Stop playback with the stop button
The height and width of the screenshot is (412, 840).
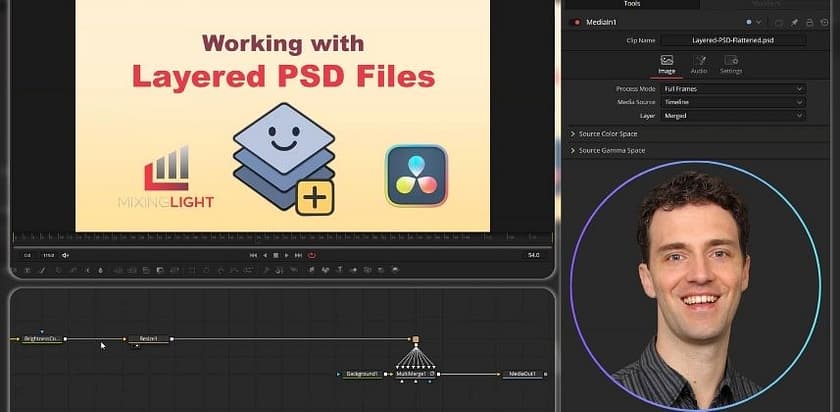[276, 256]
